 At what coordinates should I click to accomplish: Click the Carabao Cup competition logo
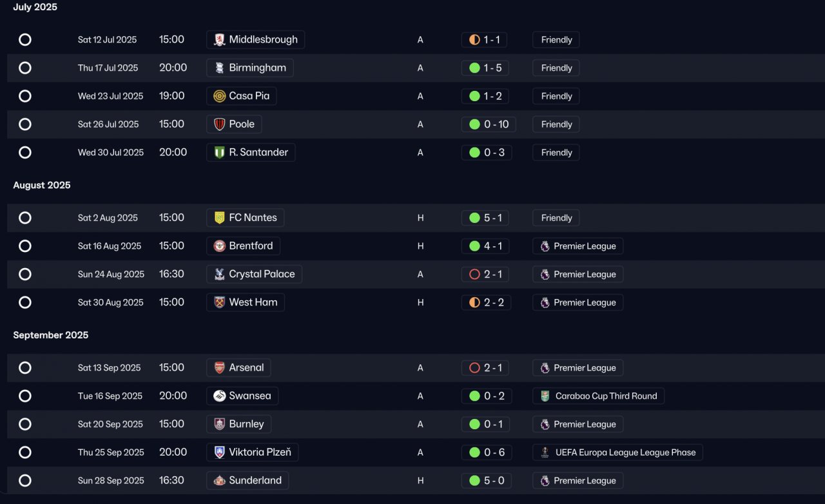pyautogui.click(x=545, y=396)
